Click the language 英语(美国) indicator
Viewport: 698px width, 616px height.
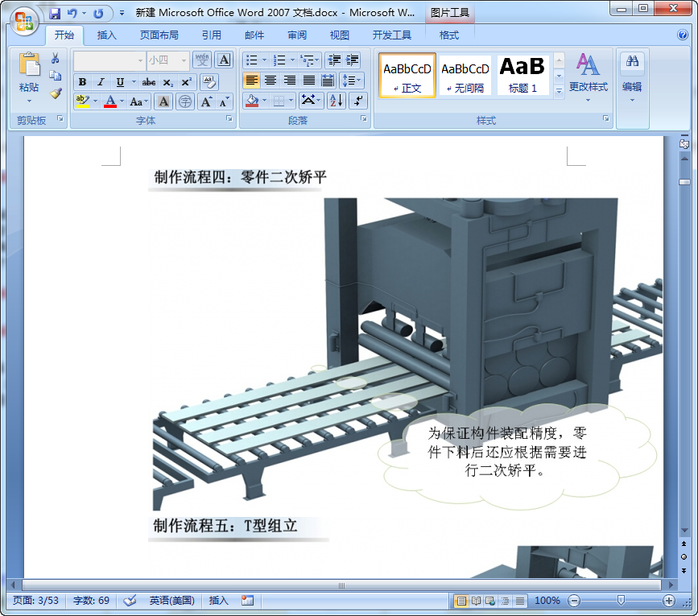(171, 601)
